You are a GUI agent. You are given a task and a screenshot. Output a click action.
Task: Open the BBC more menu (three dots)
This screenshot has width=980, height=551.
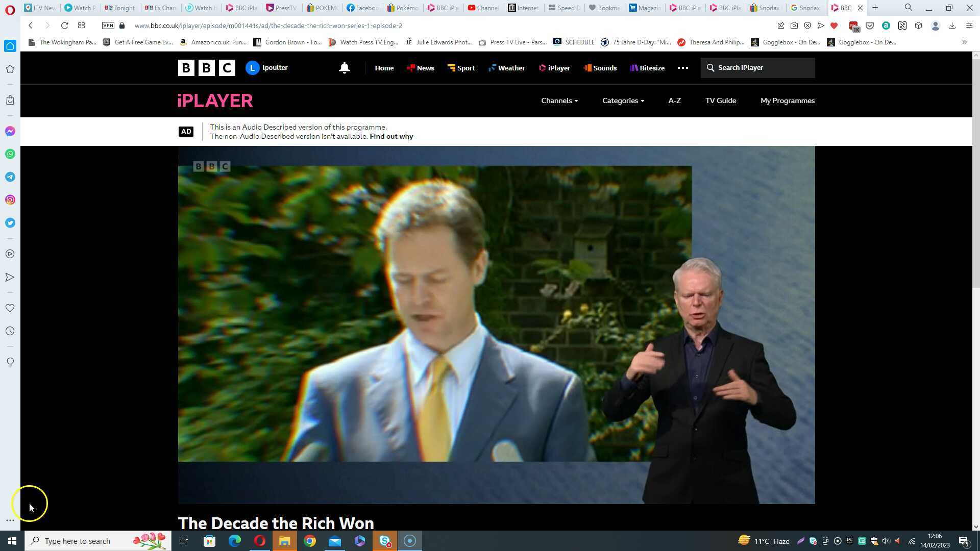click(x=682, y=68)
